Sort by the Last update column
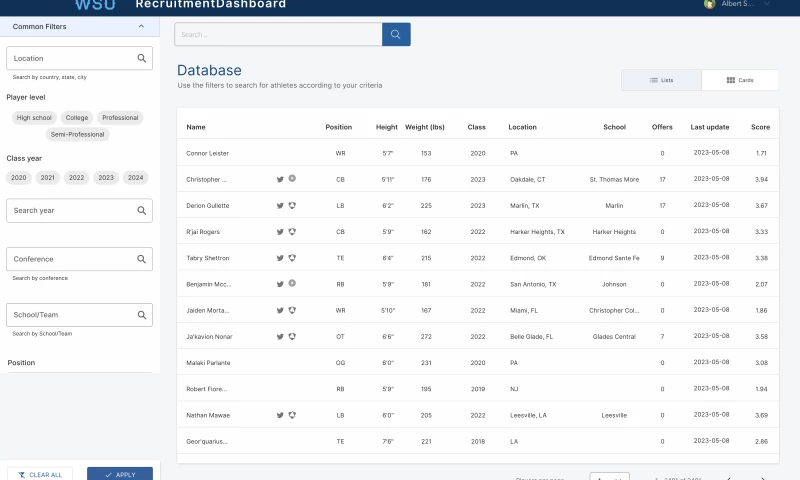This screenshot has height=480, width=800. point(710,127)
